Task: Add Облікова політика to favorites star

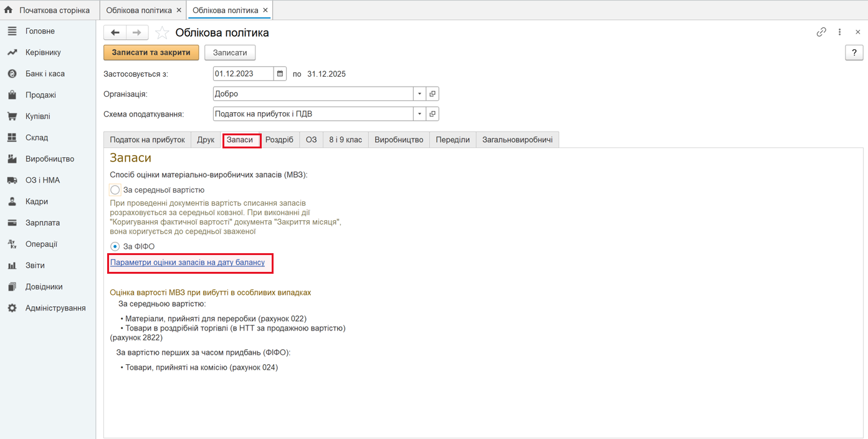Action: [x=162, y=33]
